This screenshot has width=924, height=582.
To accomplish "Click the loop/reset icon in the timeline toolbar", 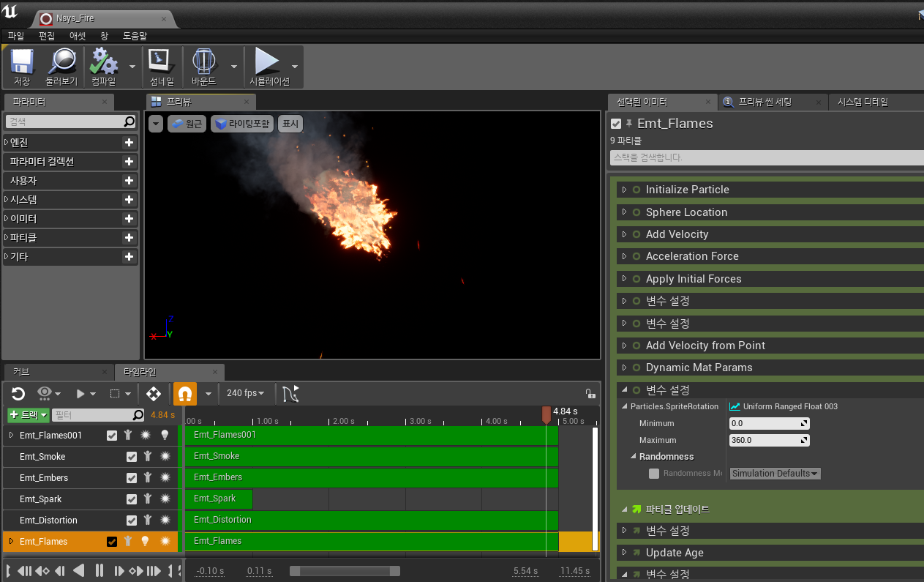I will [x=18, y=393].
